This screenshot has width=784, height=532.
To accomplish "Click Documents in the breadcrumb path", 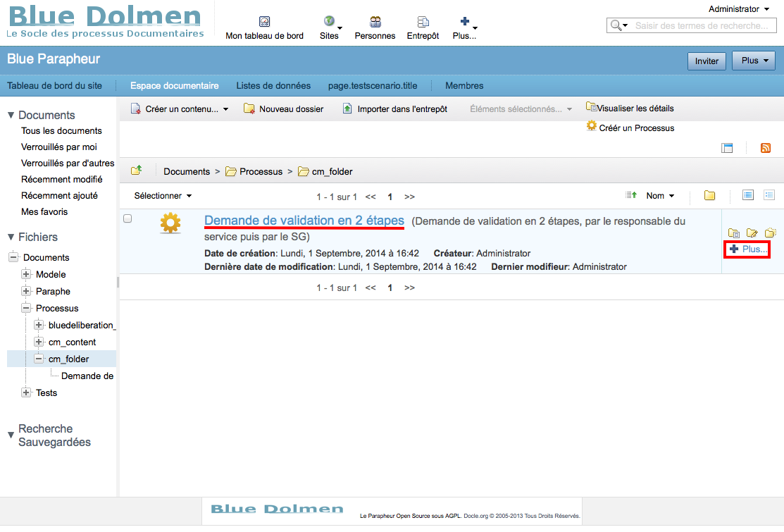I will pyautogui.click(x=187, y=171).
